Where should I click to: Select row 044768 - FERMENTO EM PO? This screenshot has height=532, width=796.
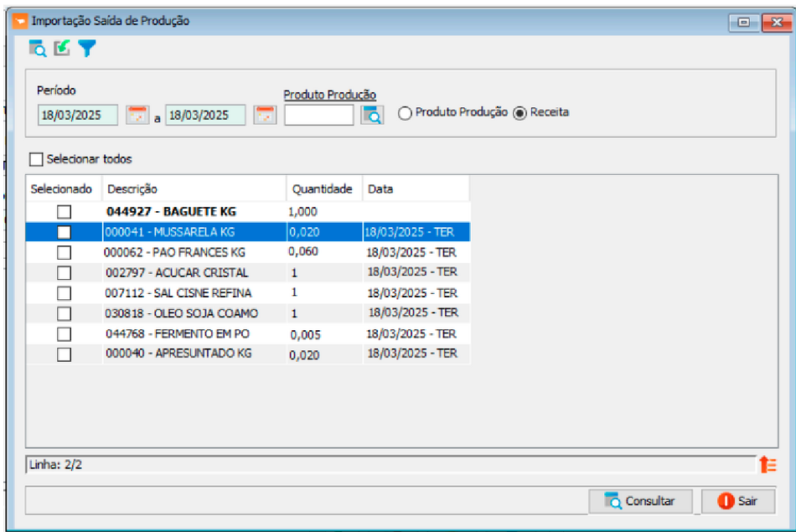[x=248, y=334]
